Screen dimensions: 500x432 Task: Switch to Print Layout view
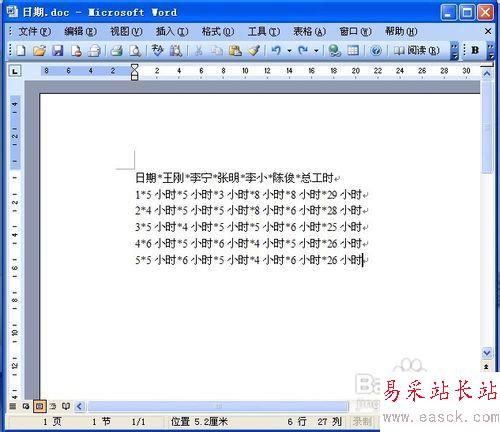[40, 406]
